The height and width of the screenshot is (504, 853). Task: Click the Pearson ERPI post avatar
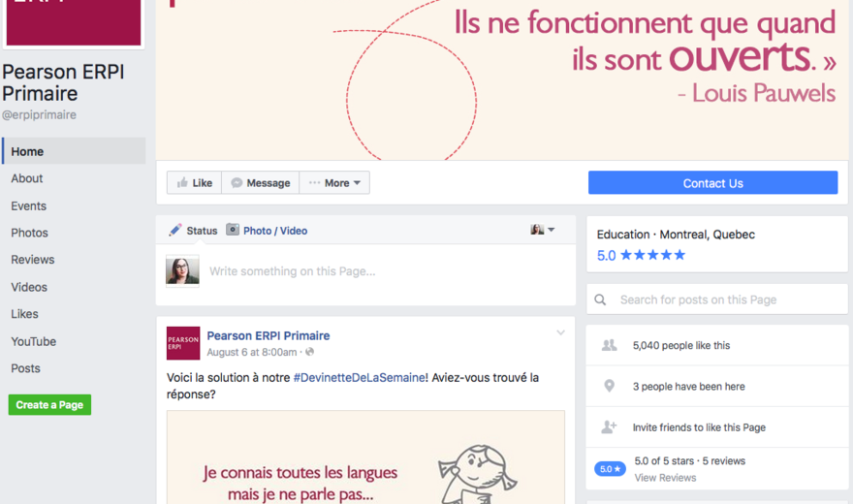click(183, 343)
